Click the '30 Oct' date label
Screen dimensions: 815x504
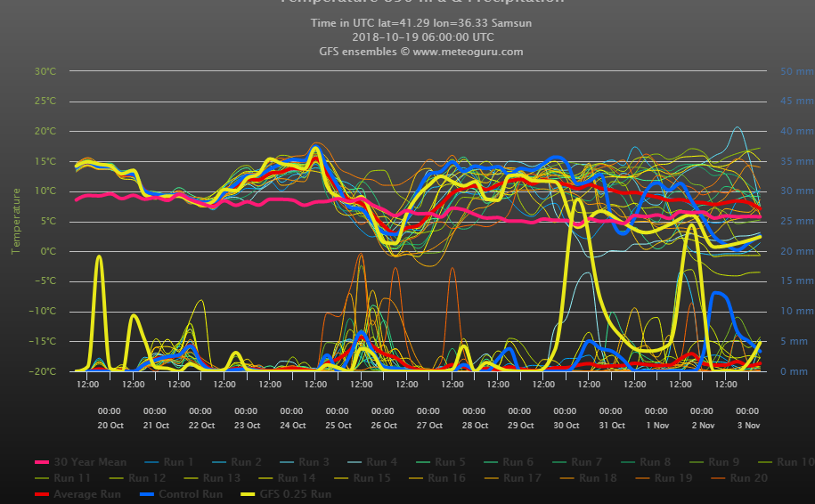pos(566,425)
